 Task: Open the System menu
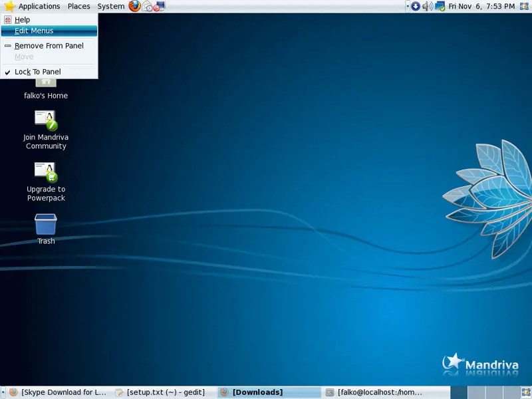pyautogui.click(x=111, y=6)
